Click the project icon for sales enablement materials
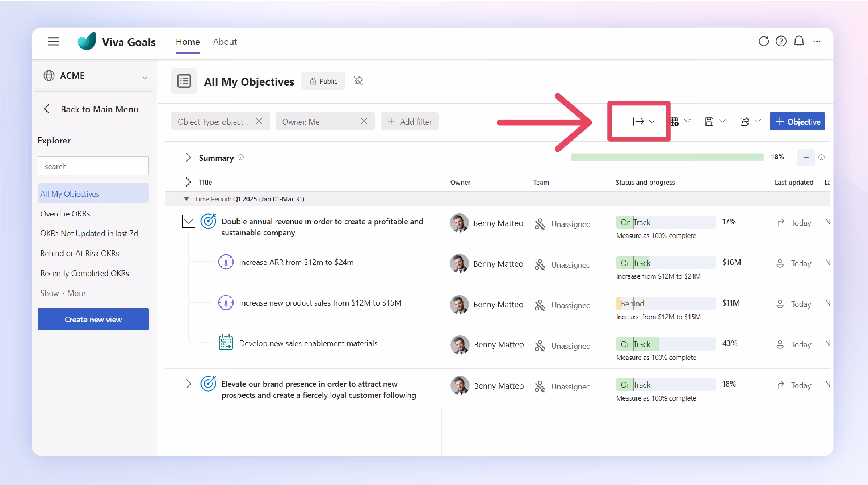The image size is (868, 485). [226, 343]
